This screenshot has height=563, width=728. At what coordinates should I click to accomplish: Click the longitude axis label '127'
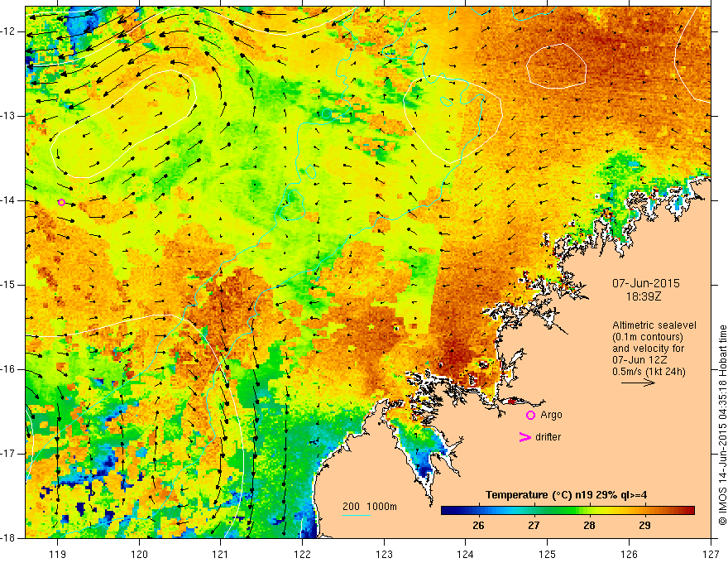711,554
